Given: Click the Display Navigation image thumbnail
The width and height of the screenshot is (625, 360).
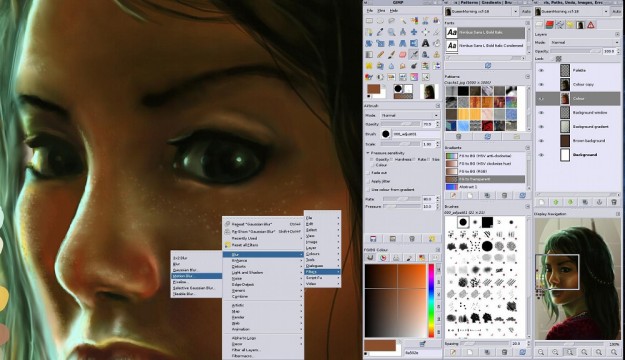Looking at the screenshot, I should tap(577, 279).
